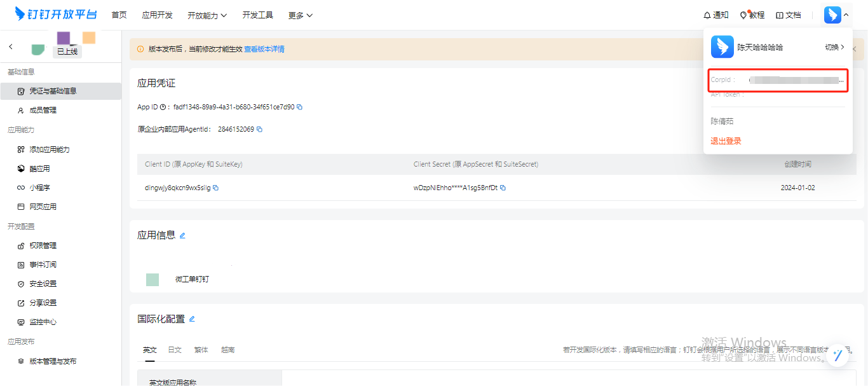
Task: Open 网页应用 sidebar item
Action: coord(60,207)
